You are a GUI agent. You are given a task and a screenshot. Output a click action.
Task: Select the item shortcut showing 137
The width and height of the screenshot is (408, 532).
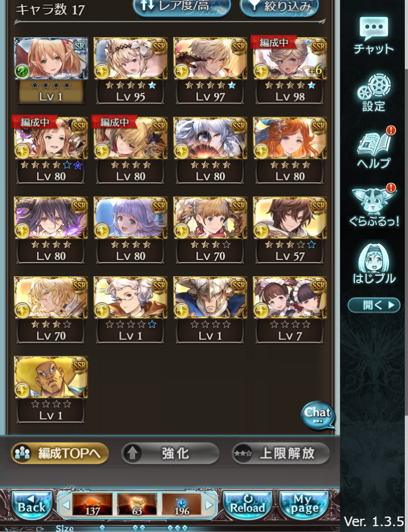point(92,505)
